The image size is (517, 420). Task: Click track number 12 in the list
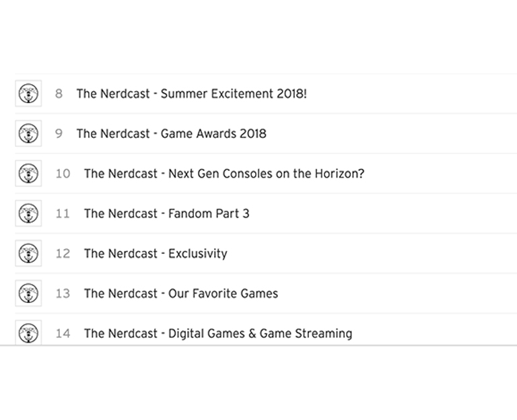pos(63,254)
